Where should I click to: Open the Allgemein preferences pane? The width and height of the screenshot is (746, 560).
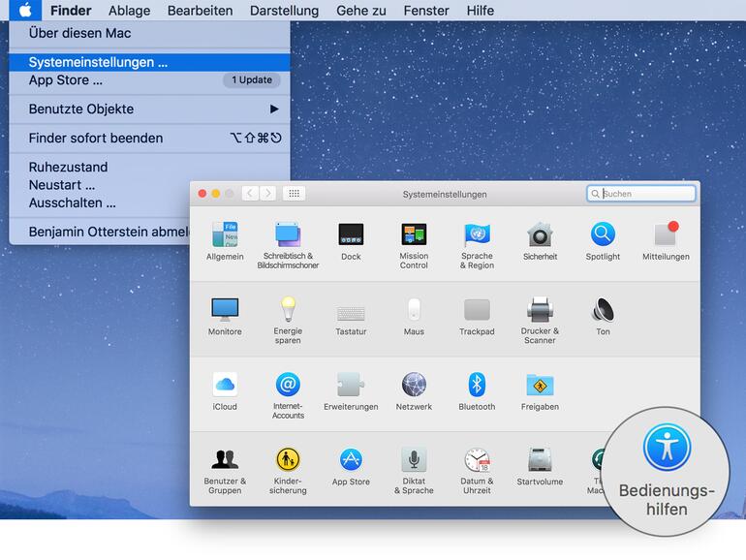(x=225, y=235)
